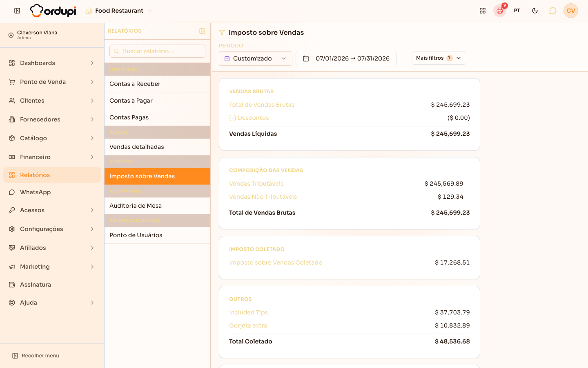Click Cleverson Viana user profile icon

(11, 35)
